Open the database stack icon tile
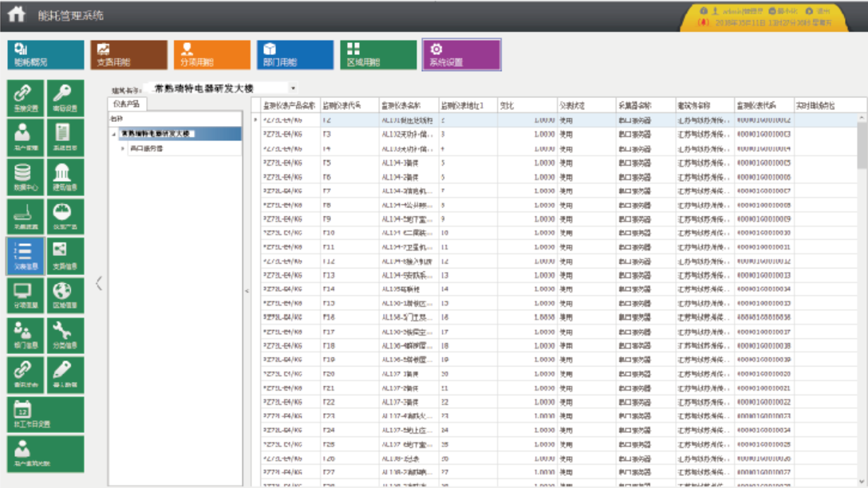Viewport: 868px width, 488px height. (25, 177)
